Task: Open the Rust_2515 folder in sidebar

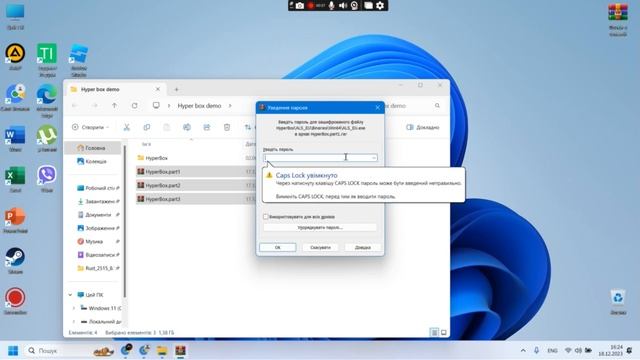Action: (98, 268)
